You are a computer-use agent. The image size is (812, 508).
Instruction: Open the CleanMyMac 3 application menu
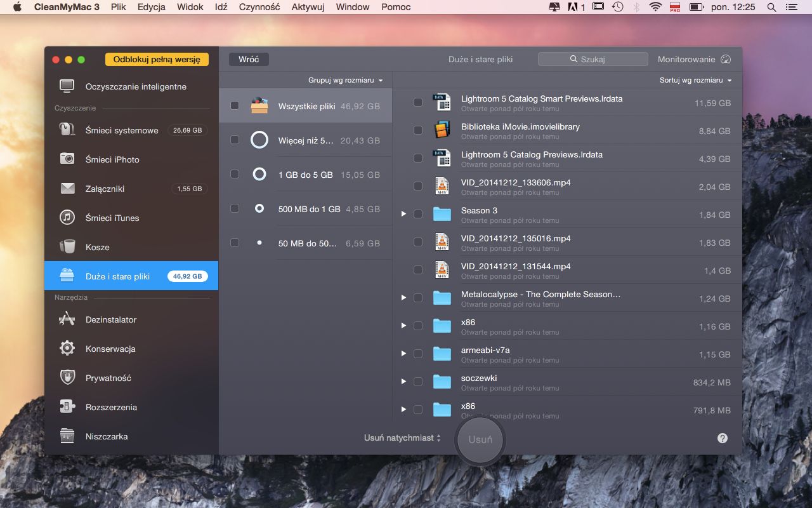(65, 7)
